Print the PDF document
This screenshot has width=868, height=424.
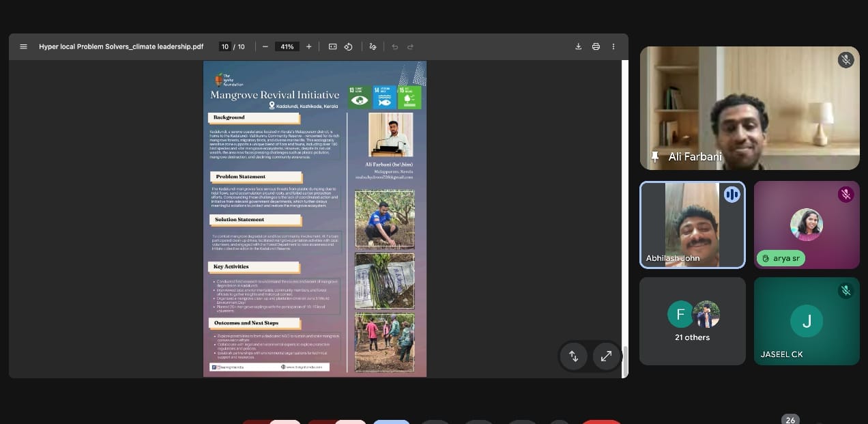[596, 46]
